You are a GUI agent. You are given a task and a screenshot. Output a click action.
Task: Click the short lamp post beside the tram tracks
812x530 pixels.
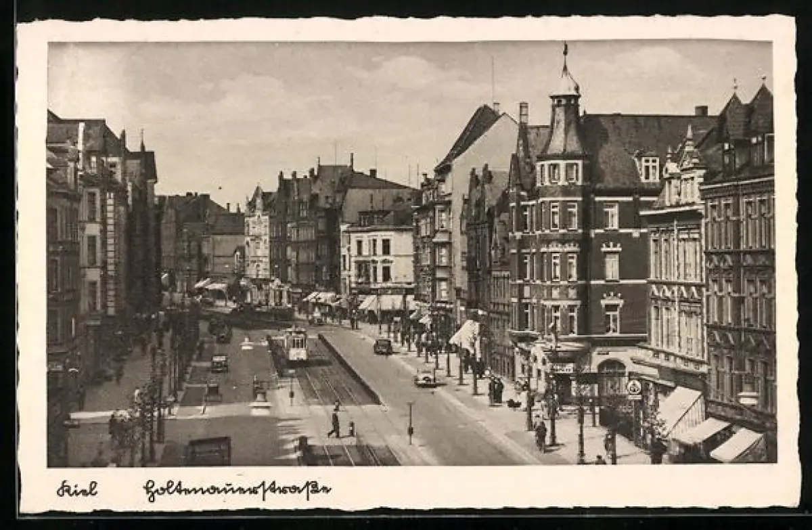(410, 422)
